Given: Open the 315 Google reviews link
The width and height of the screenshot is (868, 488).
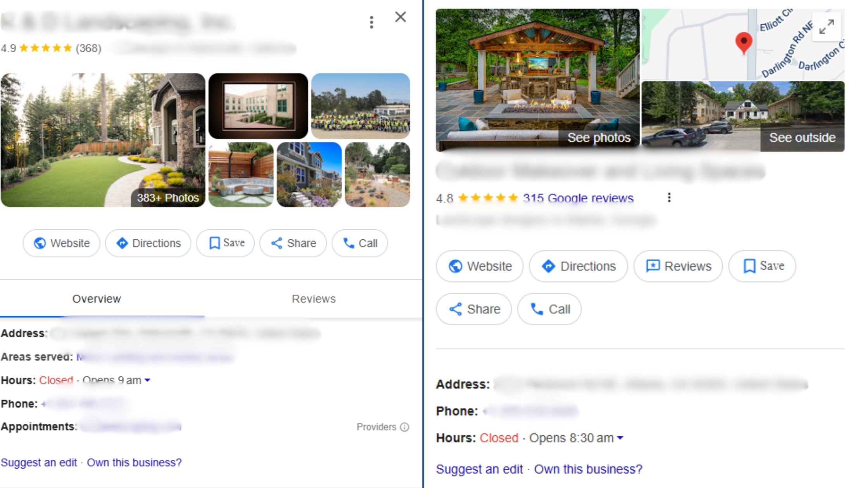Looking at the screenshot, I should [578, 198].
